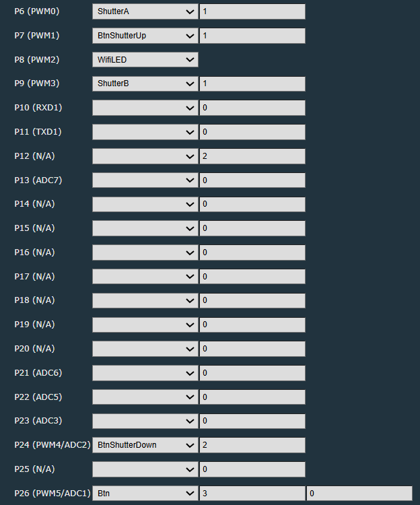Viewport: 420px width, 505px height.
Task: Click the P21 (ADC6) channel input field
Action: [252, 373]
